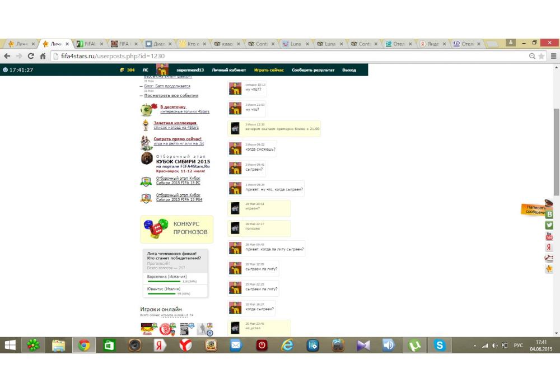Click the VK share icon on right sidebar
Viewport: 560px width, 392px height.
coord(549,214)
